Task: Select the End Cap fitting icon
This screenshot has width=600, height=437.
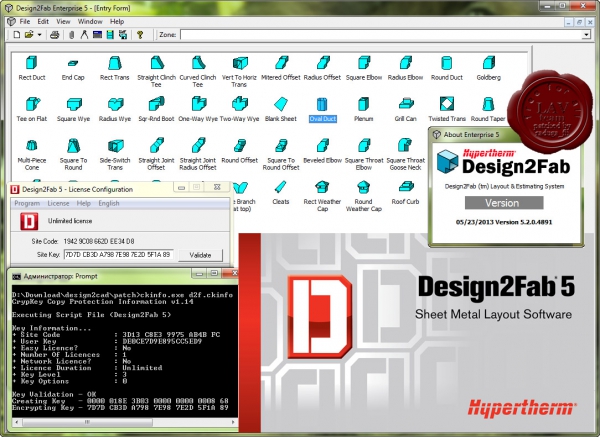Action: pyautogui.click(x=73, y=63)
